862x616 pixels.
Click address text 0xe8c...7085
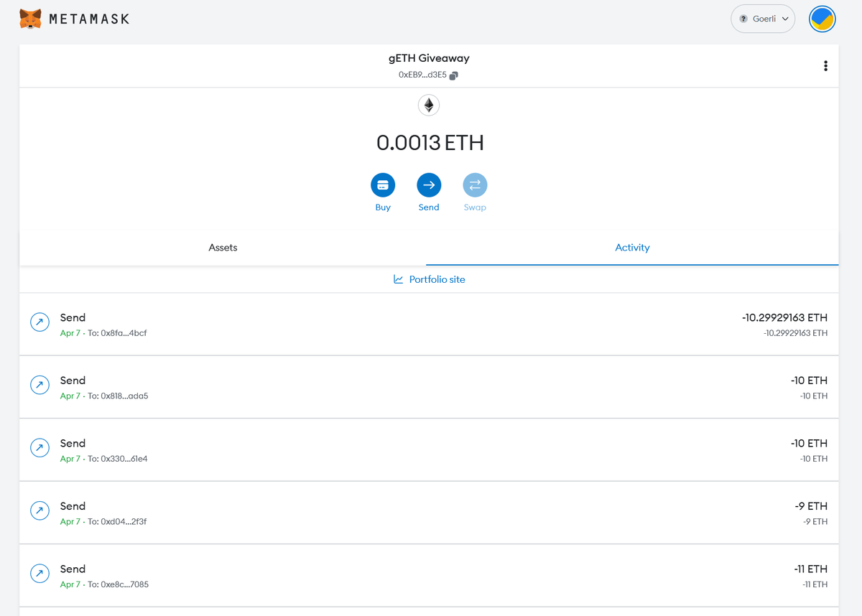point(125,584)
